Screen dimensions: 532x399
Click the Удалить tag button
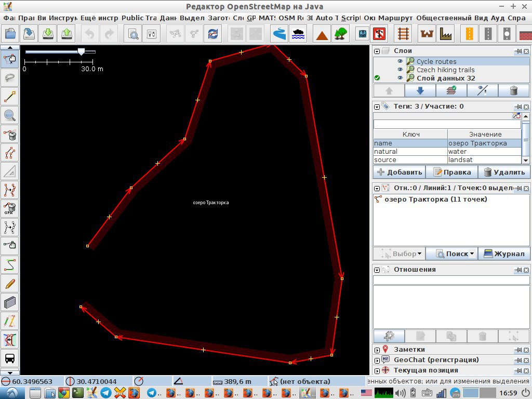click(x=504, y=172)
